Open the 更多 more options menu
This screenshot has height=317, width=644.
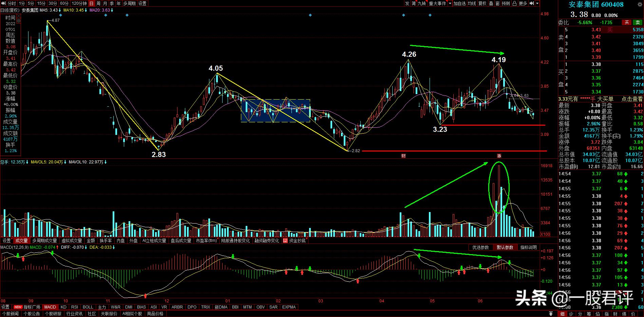[x=523, y=3]
